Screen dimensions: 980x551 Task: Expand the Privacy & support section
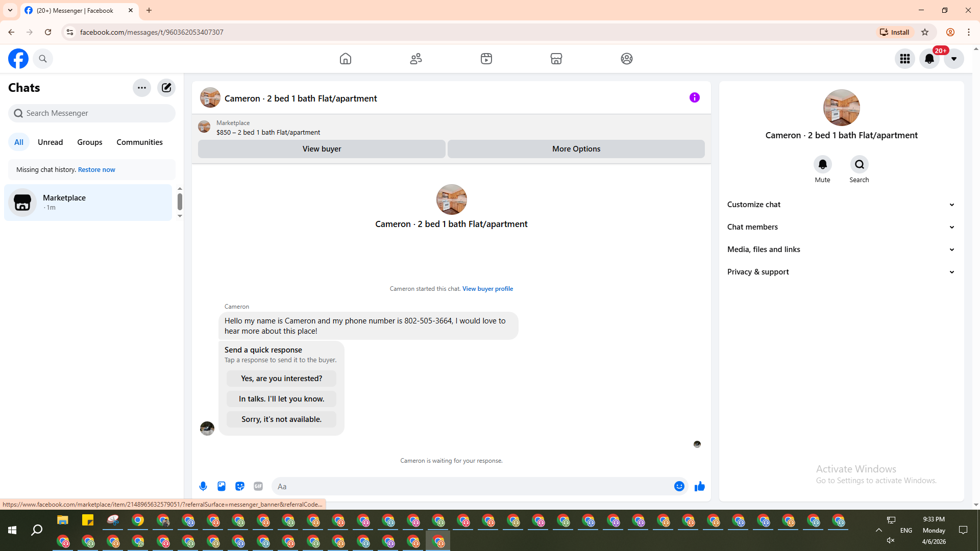[842, 272]
